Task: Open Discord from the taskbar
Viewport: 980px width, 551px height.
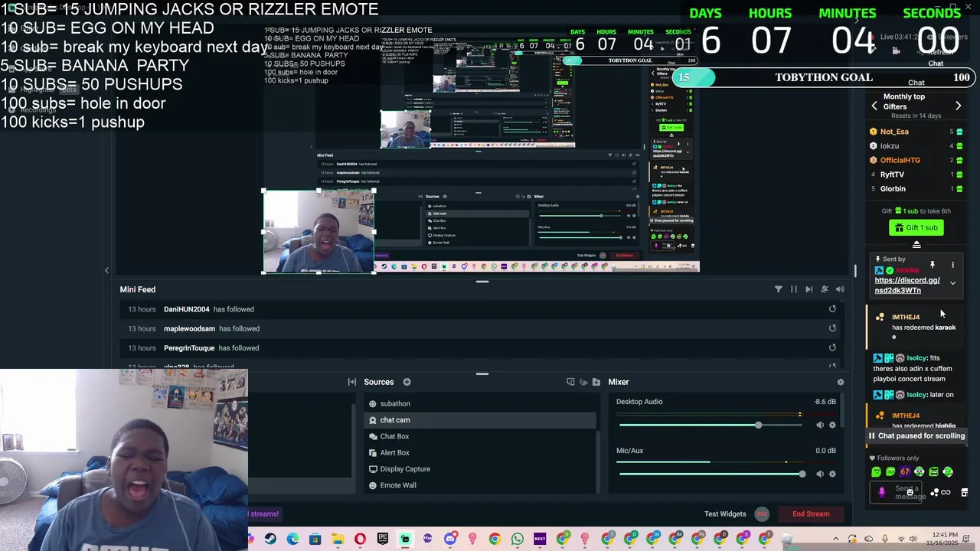Action: (450, 540)
